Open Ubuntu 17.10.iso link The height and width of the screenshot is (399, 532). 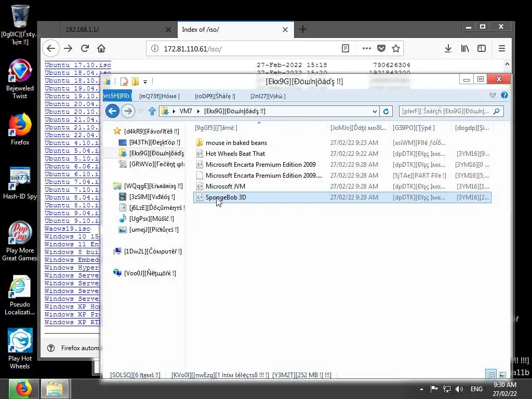point(78,65)
